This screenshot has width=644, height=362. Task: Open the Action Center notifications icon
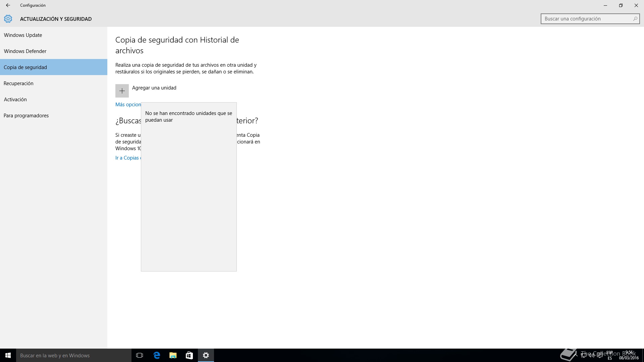pos(600,355)
